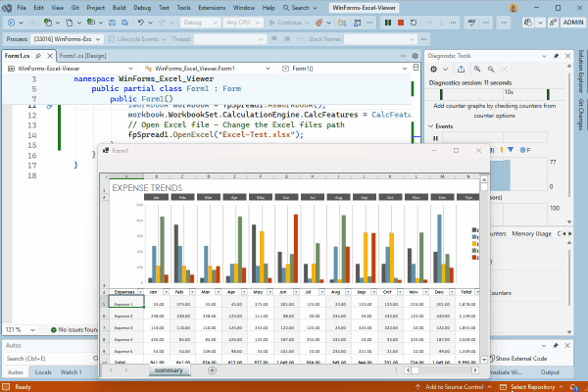Click the ADMIN account button

(572, 23)
